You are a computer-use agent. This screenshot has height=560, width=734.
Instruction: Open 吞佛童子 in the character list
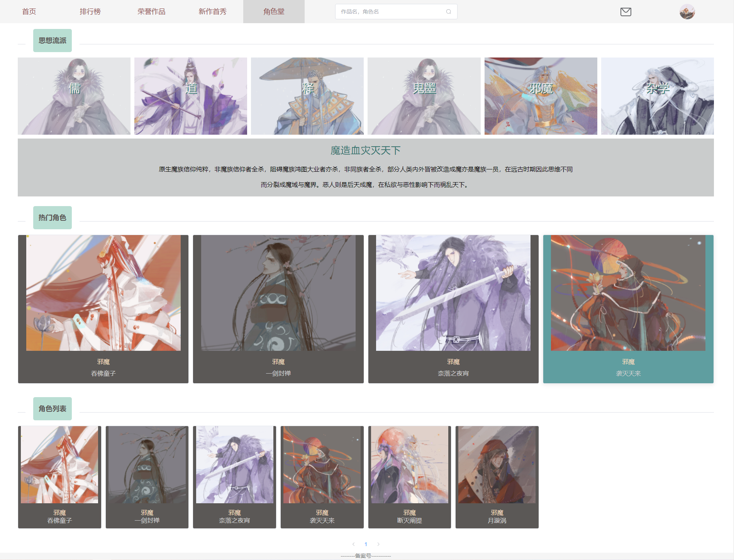pos(59,477)
